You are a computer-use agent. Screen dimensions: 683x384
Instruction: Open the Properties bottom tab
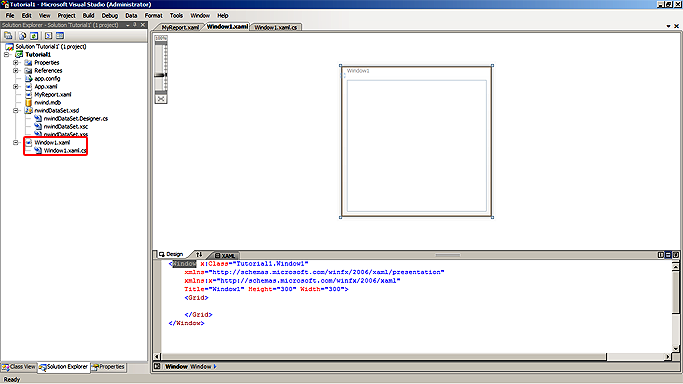point(108,367)
